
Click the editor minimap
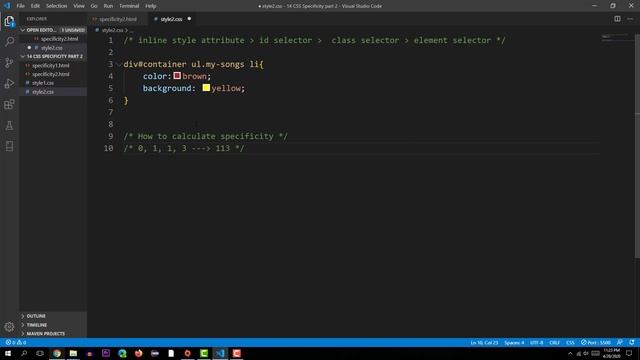point(616,38)
